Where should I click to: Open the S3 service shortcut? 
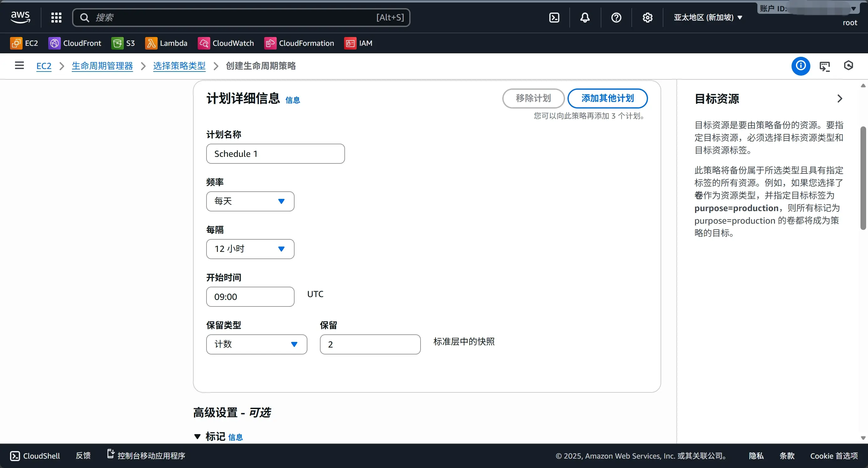tap(123, 43)
